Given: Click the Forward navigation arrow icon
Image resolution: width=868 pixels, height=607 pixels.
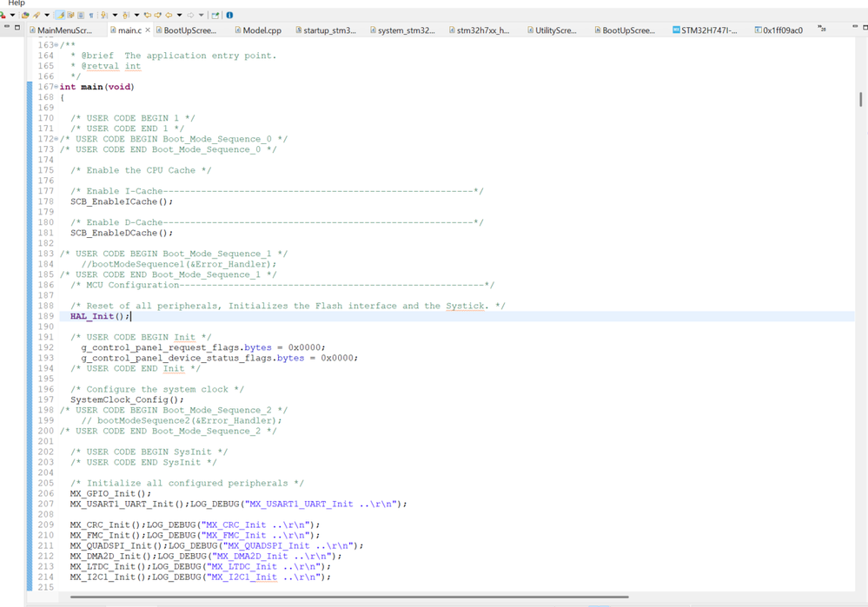Looking at the screenshot, I should pyautogui.click(x=190, y=14).
